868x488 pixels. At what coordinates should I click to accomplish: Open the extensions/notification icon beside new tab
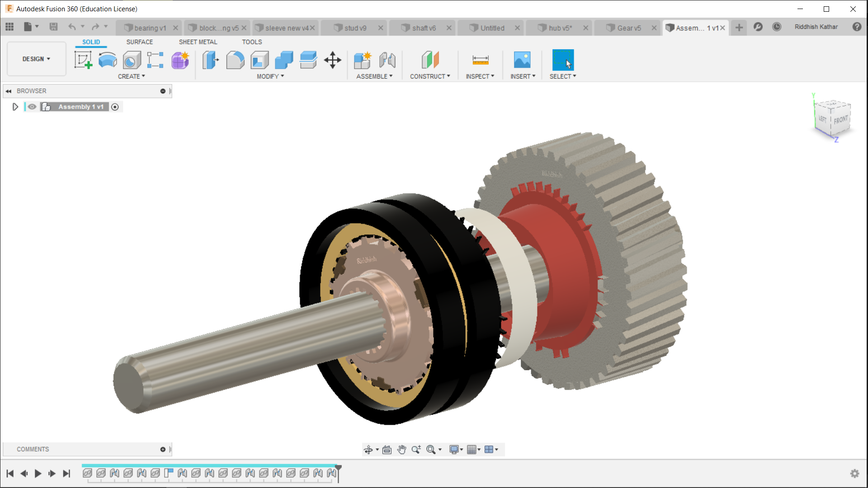pos(758,27)
